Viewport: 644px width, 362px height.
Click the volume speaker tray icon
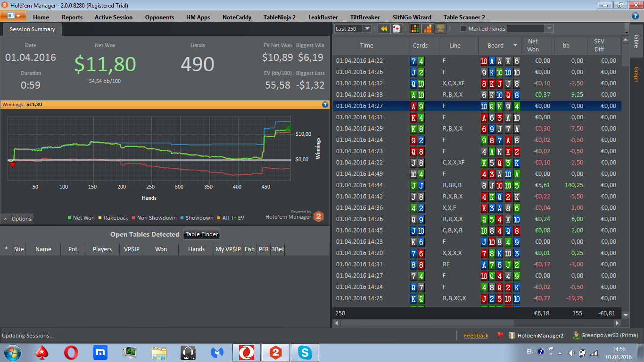pyautogui.click(x=571, y=352)
